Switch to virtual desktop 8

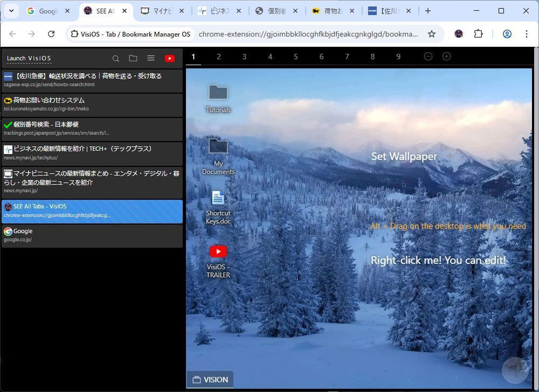click(x=372, y=57)
